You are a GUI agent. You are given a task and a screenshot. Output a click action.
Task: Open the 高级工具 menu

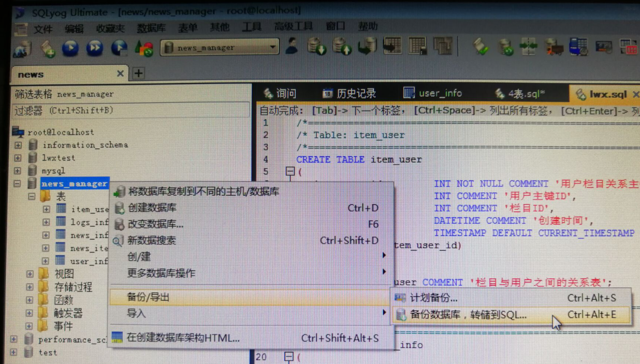coord(294,27)
